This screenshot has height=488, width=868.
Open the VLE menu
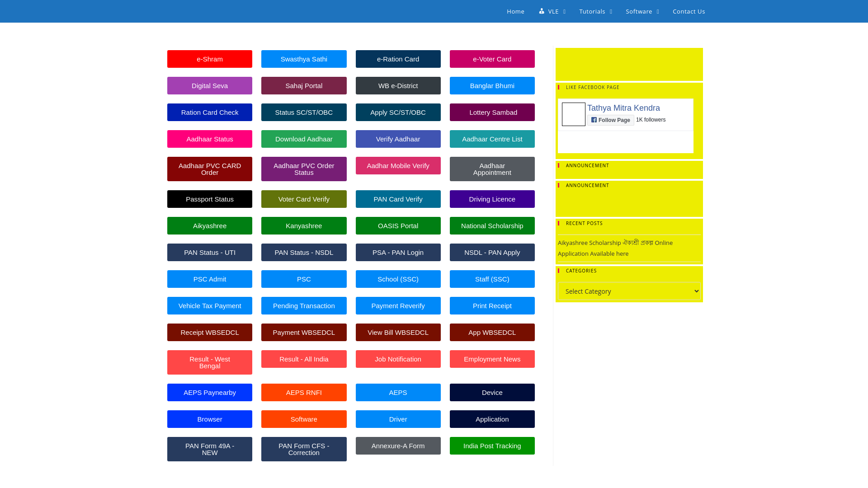pyautogui.click(x=552, y=11)
